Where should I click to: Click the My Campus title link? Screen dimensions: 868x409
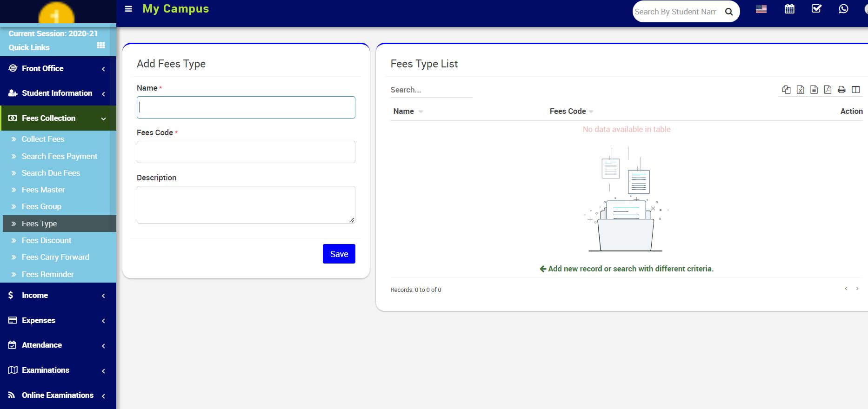(x=176, y=9)
